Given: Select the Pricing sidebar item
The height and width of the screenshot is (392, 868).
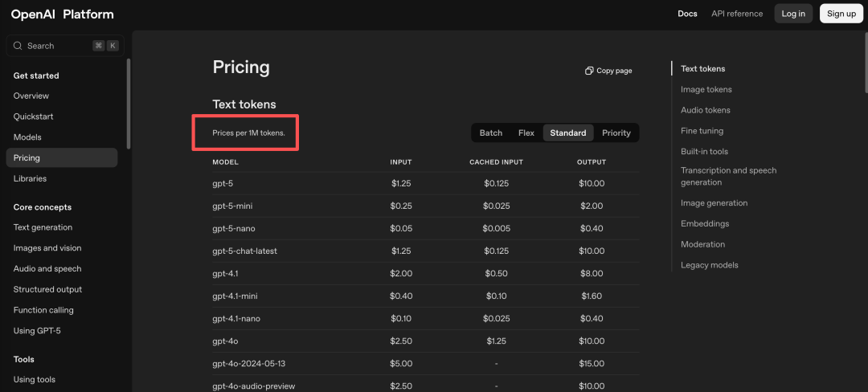Looking at the screenshot, I should (x=61, y=157).
